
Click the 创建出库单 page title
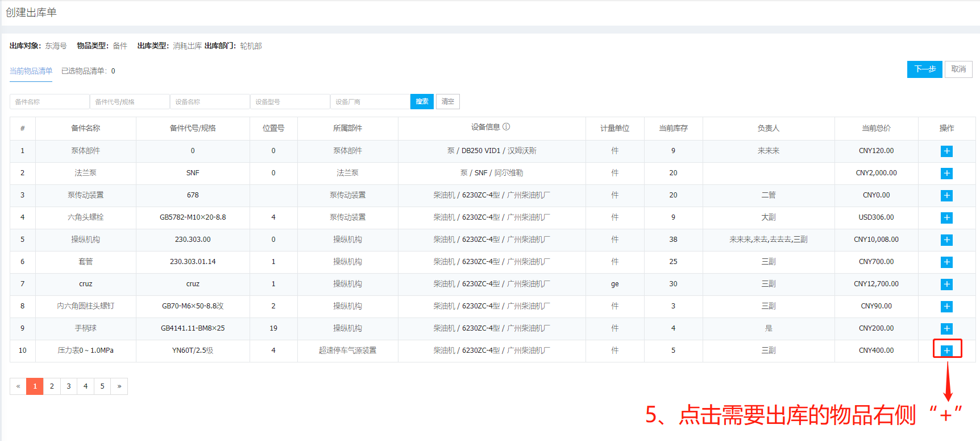tap(31, 13)
